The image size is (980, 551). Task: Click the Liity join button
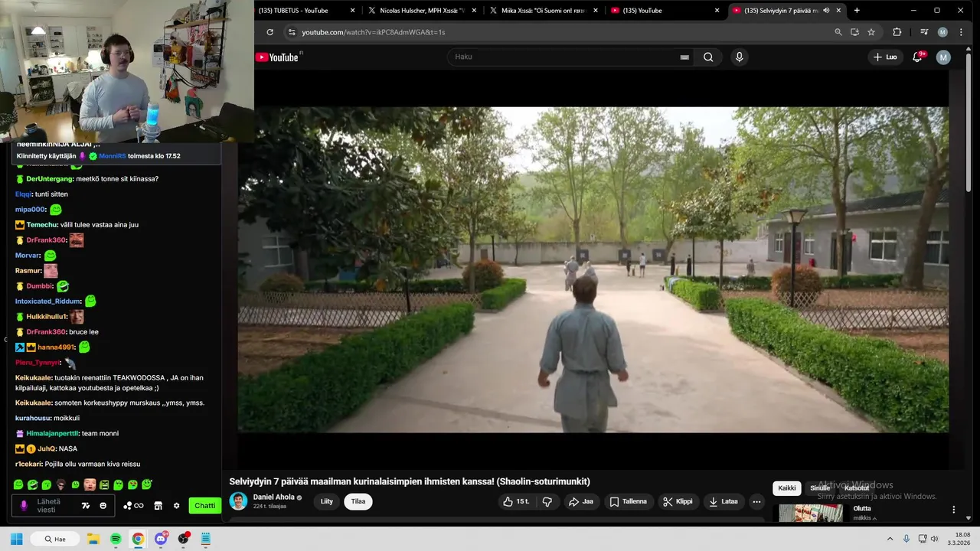click(327, 502)
